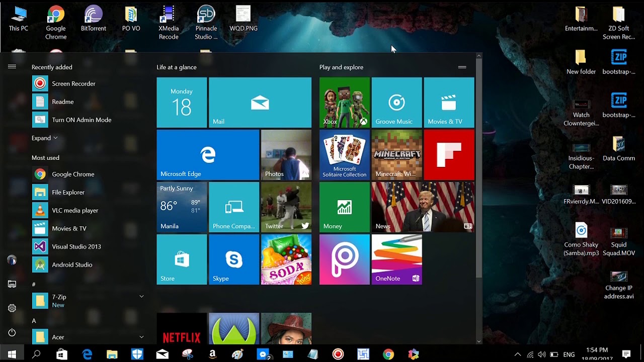The width and height of the screenshot is (644, 362).
Task: Open the Mail icon on the taskbar
Action: click(x=162, y=354)
